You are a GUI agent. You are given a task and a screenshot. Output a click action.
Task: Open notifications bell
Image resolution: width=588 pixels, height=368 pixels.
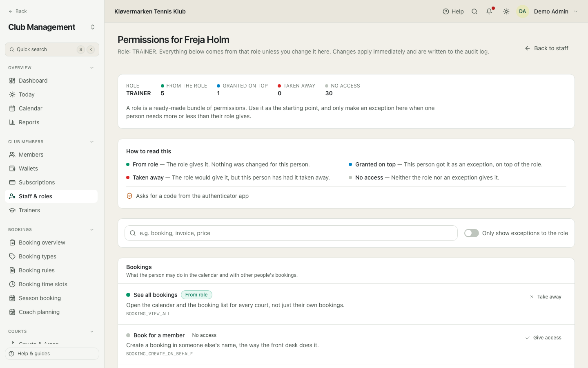click(x=489, y=11)
